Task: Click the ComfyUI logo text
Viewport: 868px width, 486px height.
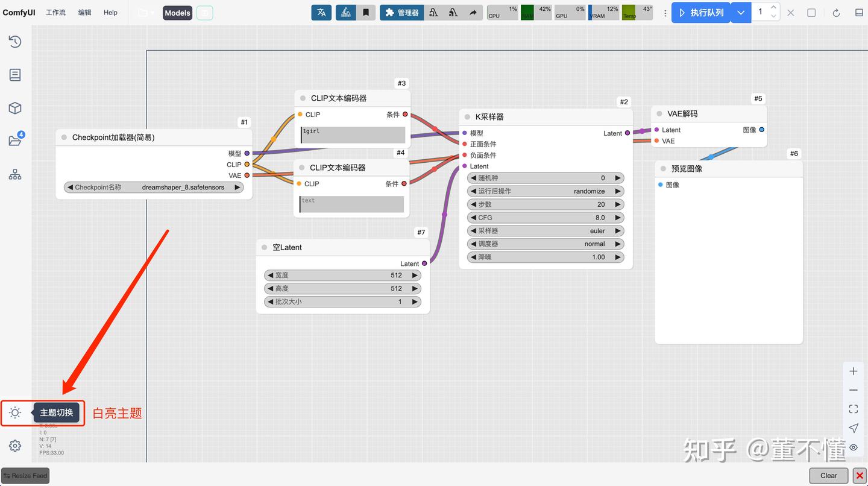Action: (19, 13)
